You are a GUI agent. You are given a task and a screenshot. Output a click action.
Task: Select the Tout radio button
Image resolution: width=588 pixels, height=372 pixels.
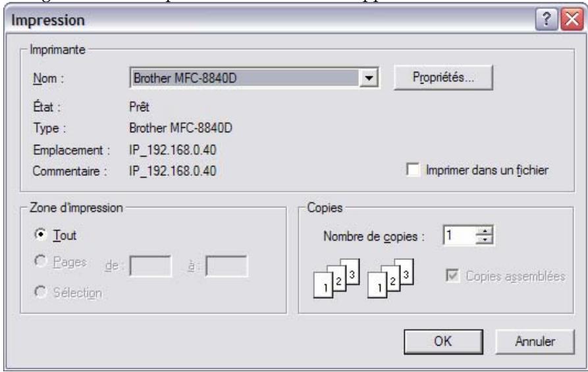point(40,234)
